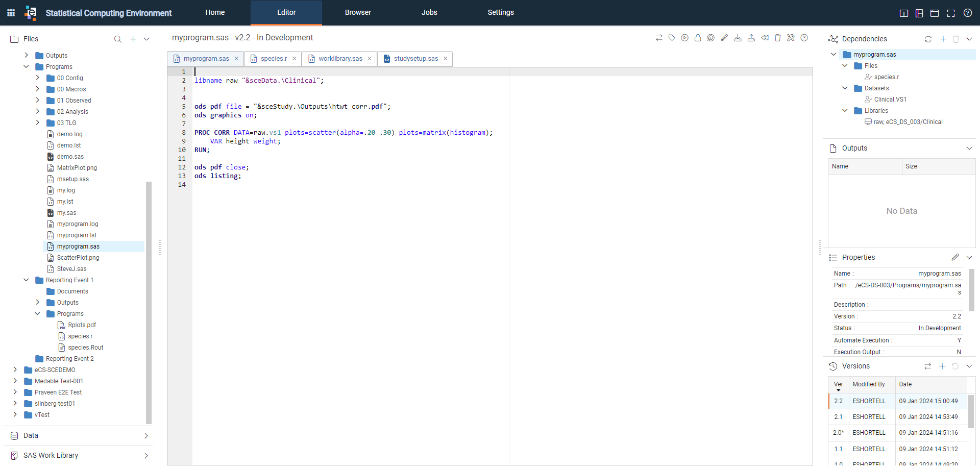980x469 pixels.
Task: Click the pencil edit icon in editor toolbar
Action: click(724, 38)
